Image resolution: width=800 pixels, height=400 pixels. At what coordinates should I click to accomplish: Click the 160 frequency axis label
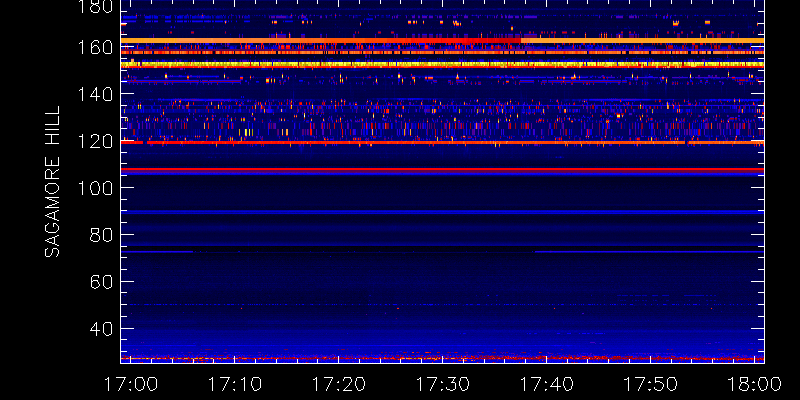pyautogui.click(x=96, y=48)
